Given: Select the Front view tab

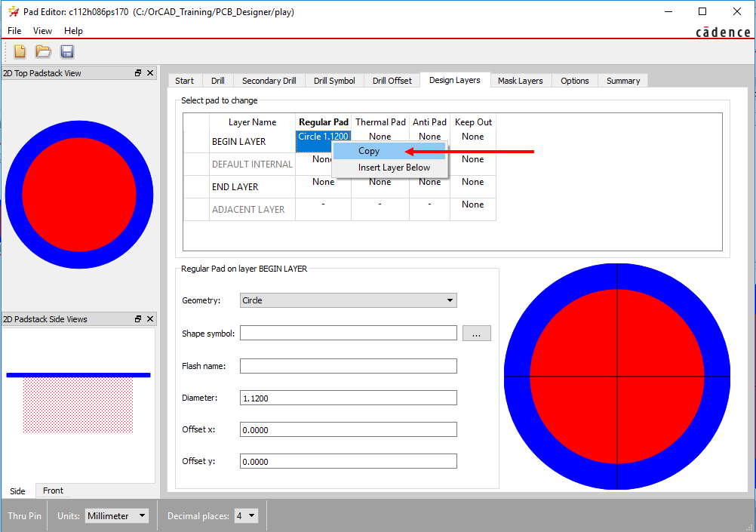Looking at the screenshot, I should pos(53,490).
